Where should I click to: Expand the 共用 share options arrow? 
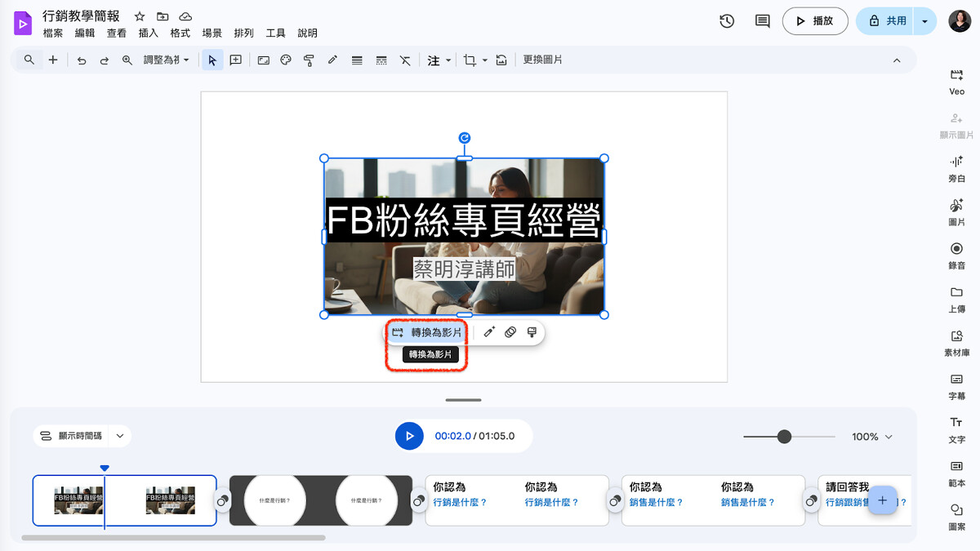click(x=924, y=21)
